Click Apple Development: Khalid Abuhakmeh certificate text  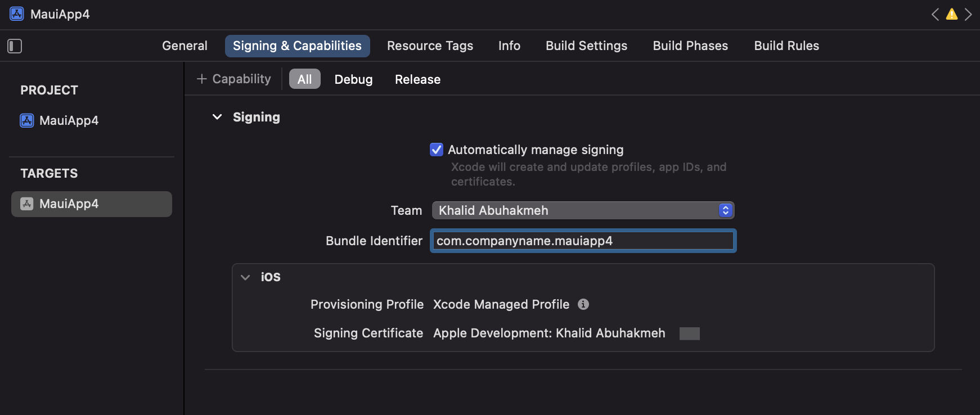click(x=549, y=333)
